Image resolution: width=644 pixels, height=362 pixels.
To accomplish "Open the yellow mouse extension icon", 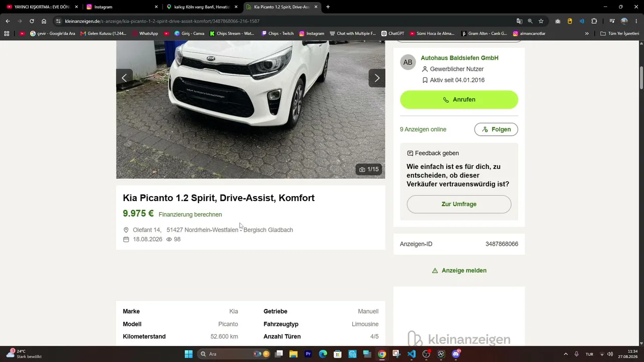I will tap(570, 21).
